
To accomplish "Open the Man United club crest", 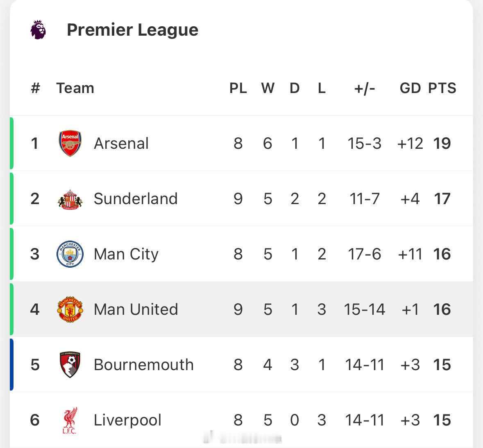I will point(70,309).
